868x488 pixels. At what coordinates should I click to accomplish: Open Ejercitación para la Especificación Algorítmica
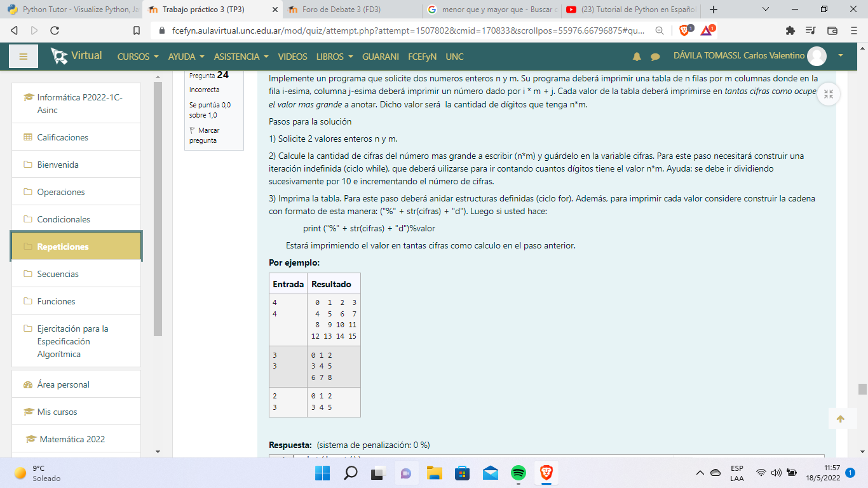coord(76,341)
